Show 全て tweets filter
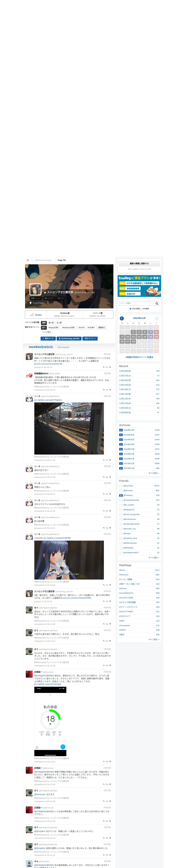Viewport: 186px width, 868px height. (44, 328)
